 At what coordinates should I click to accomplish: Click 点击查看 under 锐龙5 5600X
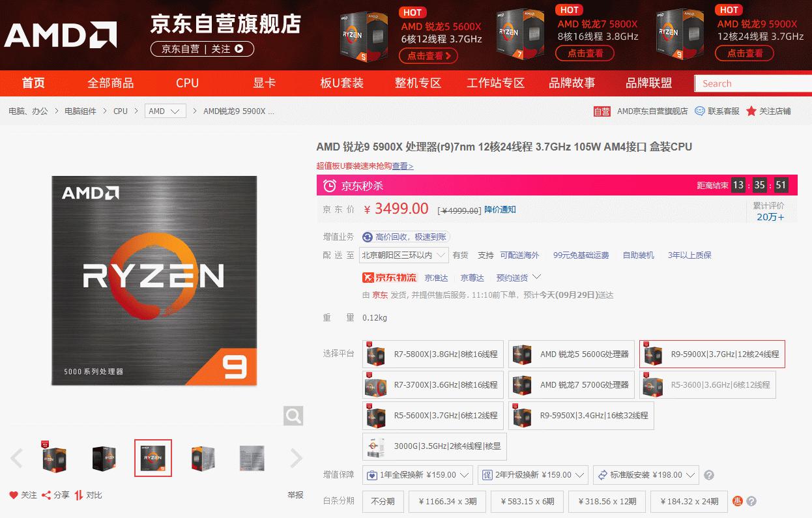(x=428, y=56)
